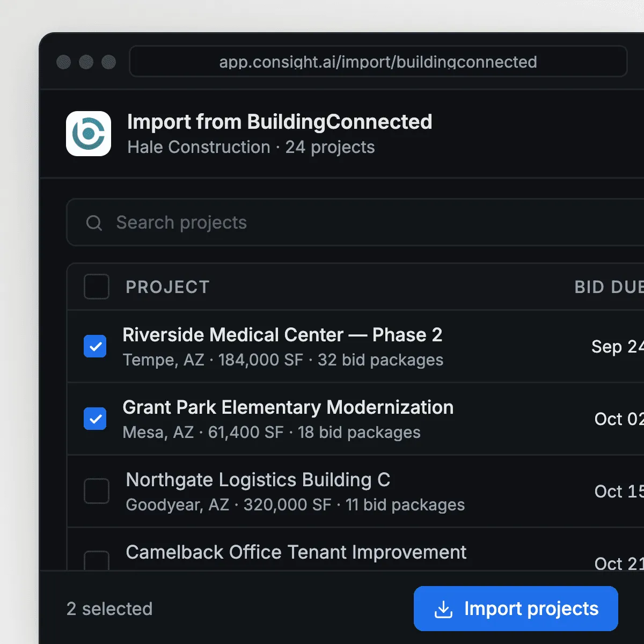The image size is (644, 644).
Task: Open Northgate Logistics Building C title
Action: pos(258,480)
